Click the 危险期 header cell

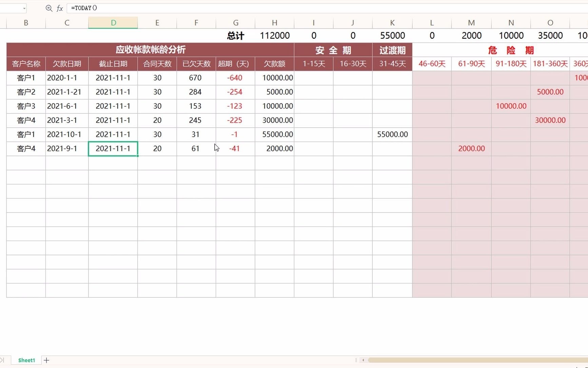click(511, 50)
